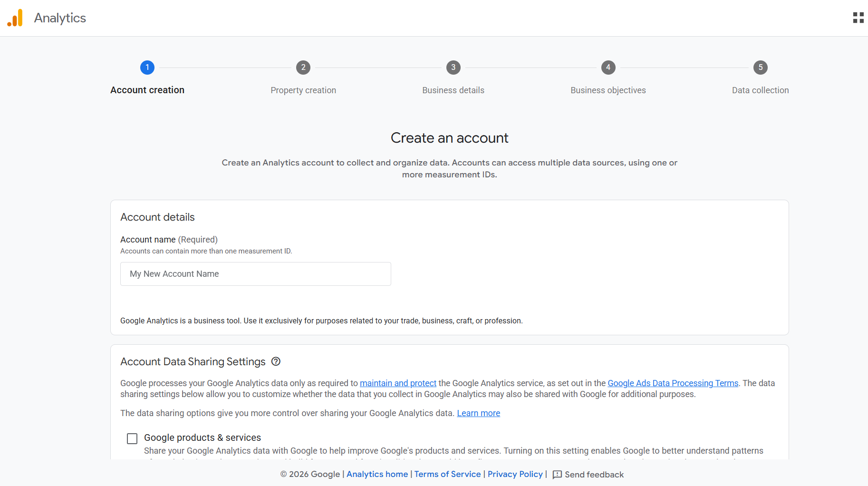Screen dimensions: 868x486
Task: Go to the Business details step label
Action: click(453, 90)
